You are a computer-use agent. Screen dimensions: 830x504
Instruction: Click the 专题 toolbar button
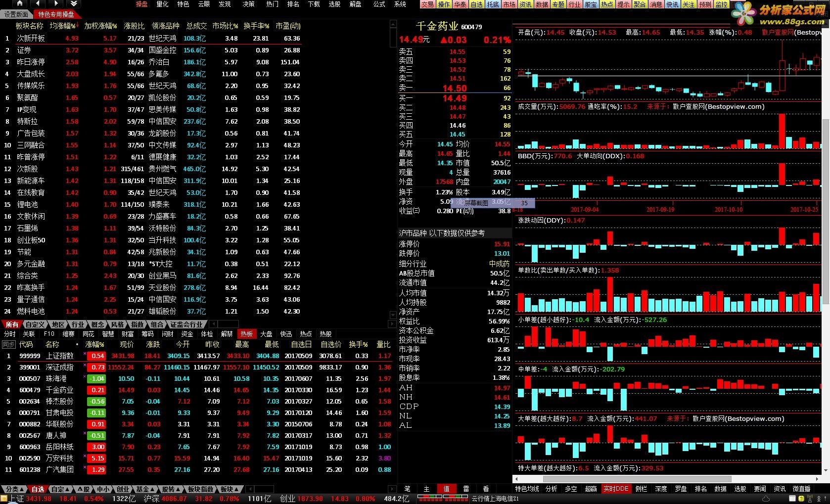click(558, 4)
